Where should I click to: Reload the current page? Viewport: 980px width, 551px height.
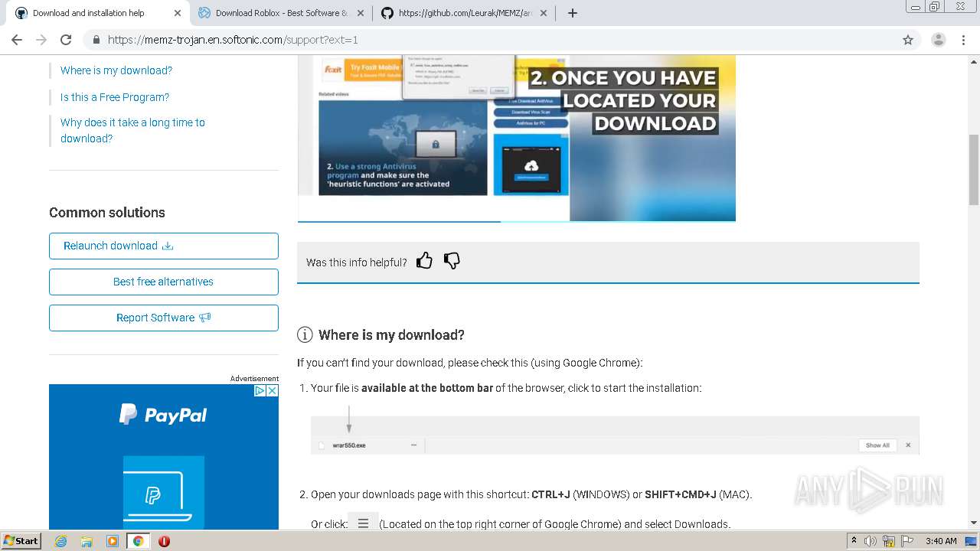click(66, 40)
